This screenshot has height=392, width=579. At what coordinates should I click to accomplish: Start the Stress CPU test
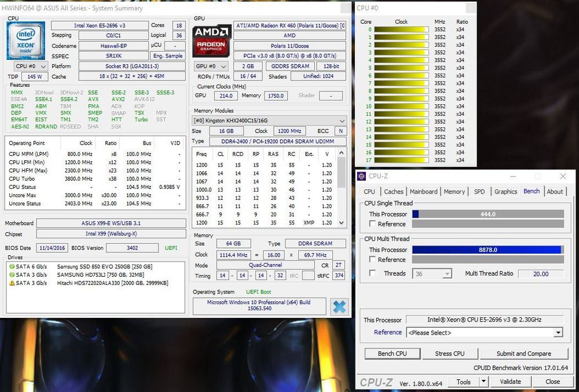click(450, 354)
